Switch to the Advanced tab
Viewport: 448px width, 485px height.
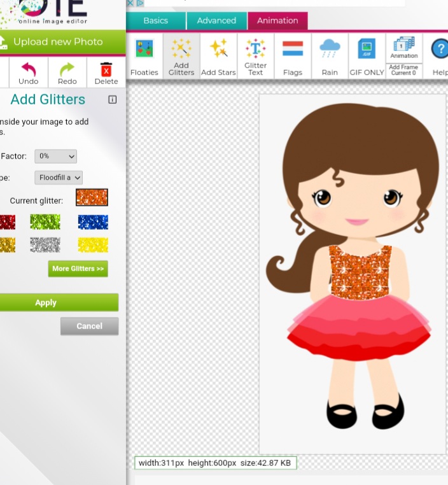point(216,21)
